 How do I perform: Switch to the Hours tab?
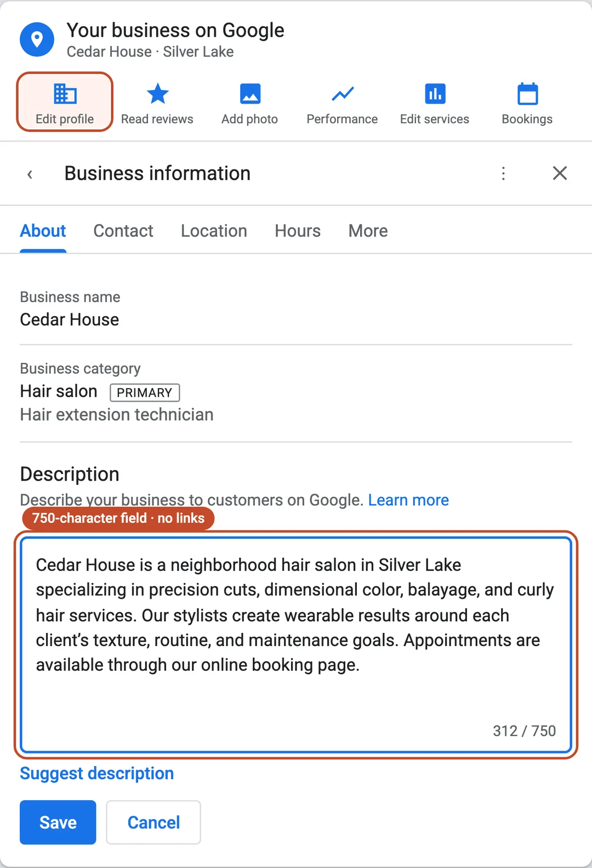(298, 231)
